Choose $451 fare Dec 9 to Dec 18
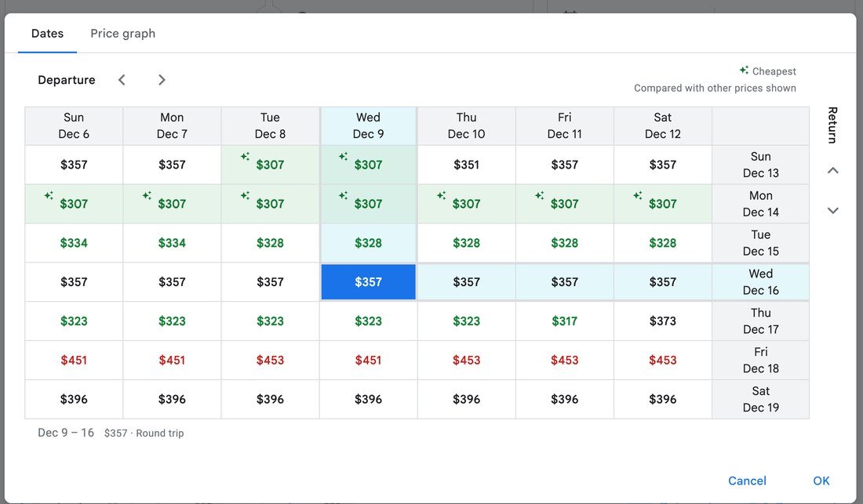 click(368, 360)
